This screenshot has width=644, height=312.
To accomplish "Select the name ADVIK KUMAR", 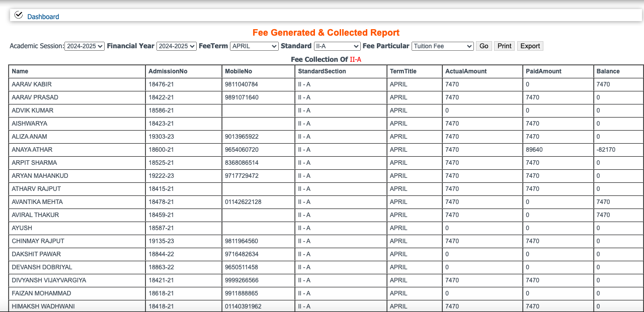I will (x=33, y=111).
